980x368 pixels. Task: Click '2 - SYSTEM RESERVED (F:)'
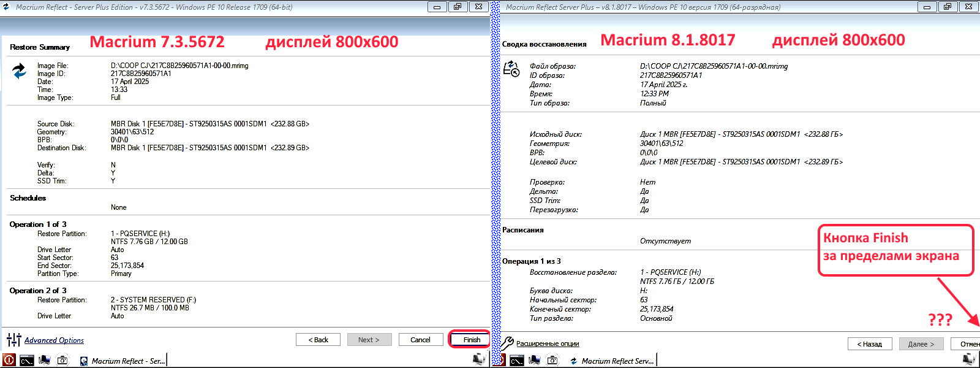click(x=154, y=300)
